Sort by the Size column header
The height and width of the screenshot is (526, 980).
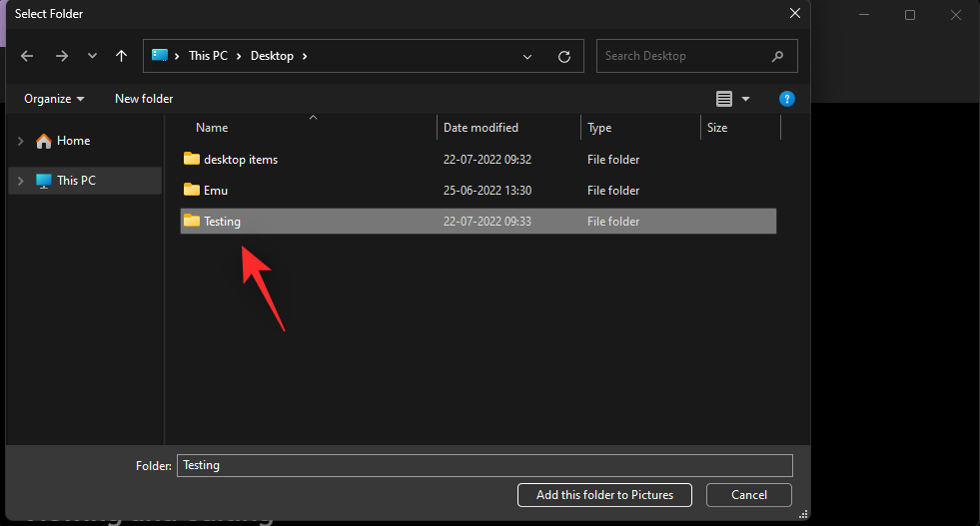coord(717,128)
